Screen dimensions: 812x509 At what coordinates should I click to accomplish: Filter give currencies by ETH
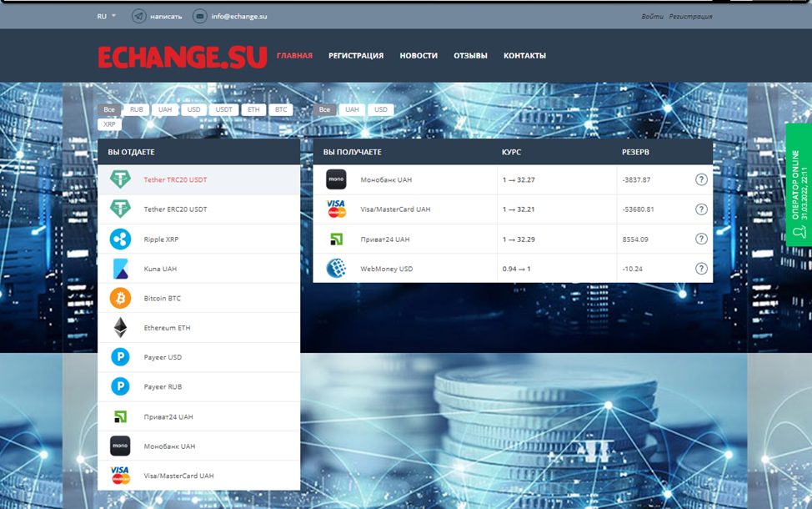pyautogui.click(x=253, y=109)
